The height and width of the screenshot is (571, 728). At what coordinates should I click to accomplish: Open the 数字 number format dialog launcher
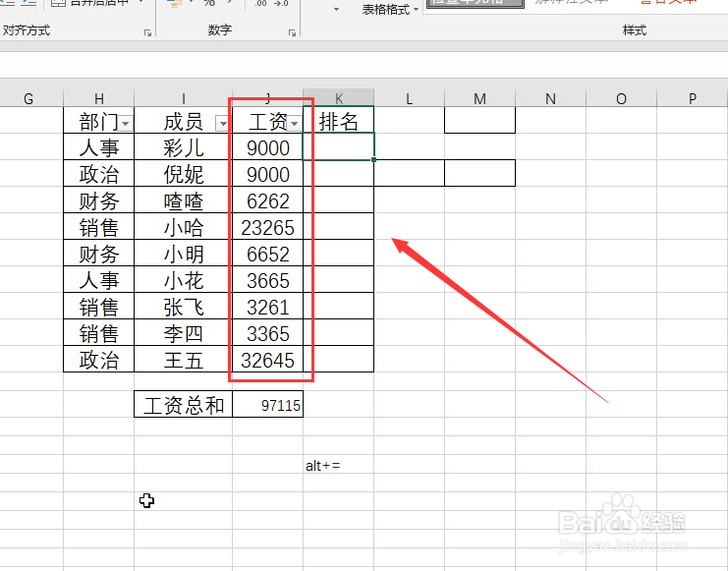click(292, 32)
